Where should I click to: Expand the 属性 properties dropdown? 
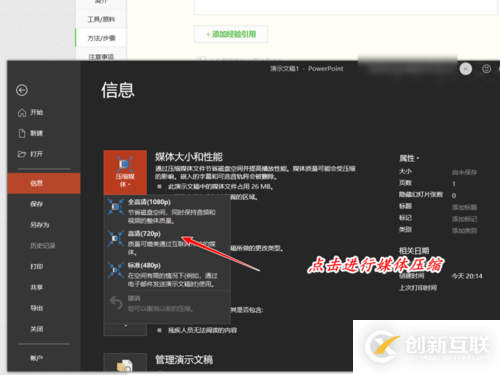pyautogui.click(x=409, y=158)
